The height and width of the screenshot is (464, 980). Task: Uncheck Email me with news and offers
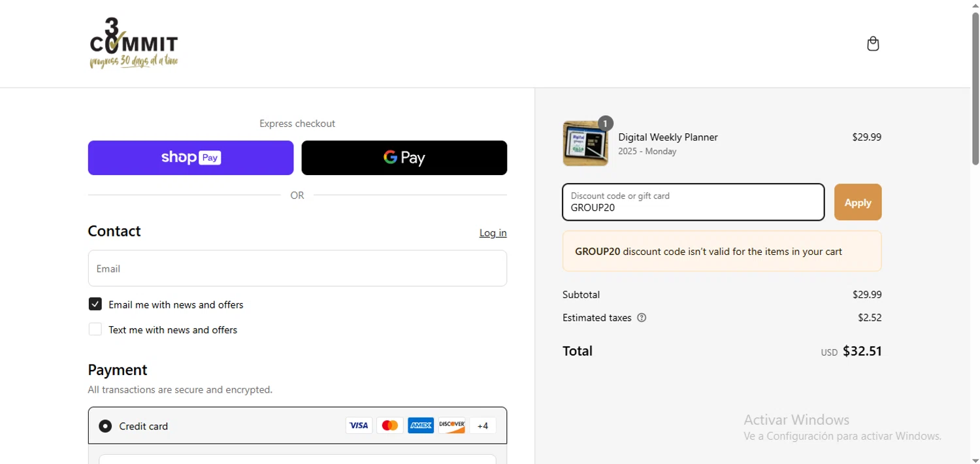pyautogui.click(x=95, y=305)
